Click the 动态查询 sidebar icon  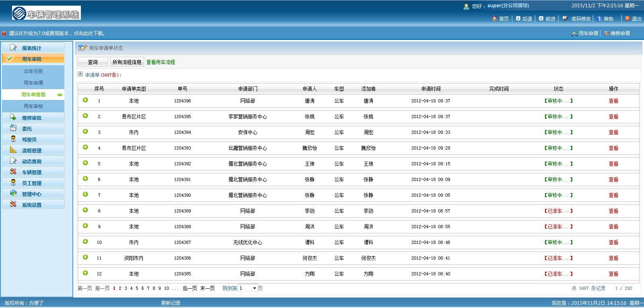pyautogui.click(x=13, y=161)
